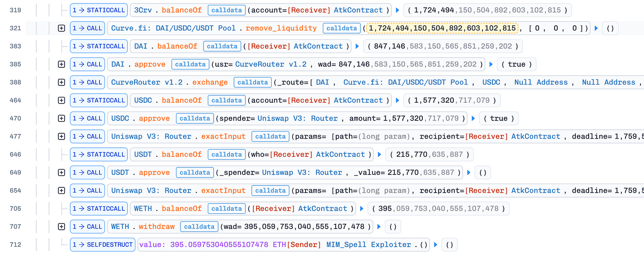Screen dimensions: 644x259
Task: Expand the USDT approve call on line 649
Action: click(x=61, y=173)
